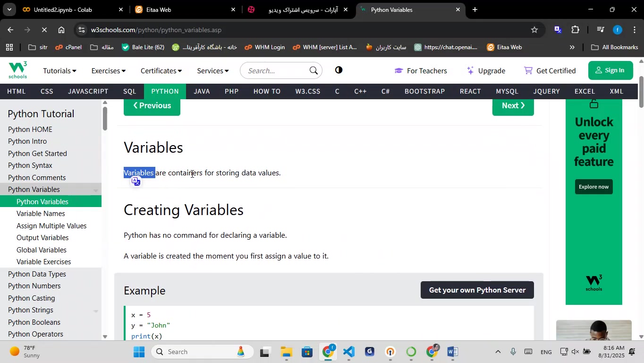Image resolution: width=644 pixels, height=363 pixels.
Task: Open Python Strings in sidebar
Action: [x=31, y=310]
